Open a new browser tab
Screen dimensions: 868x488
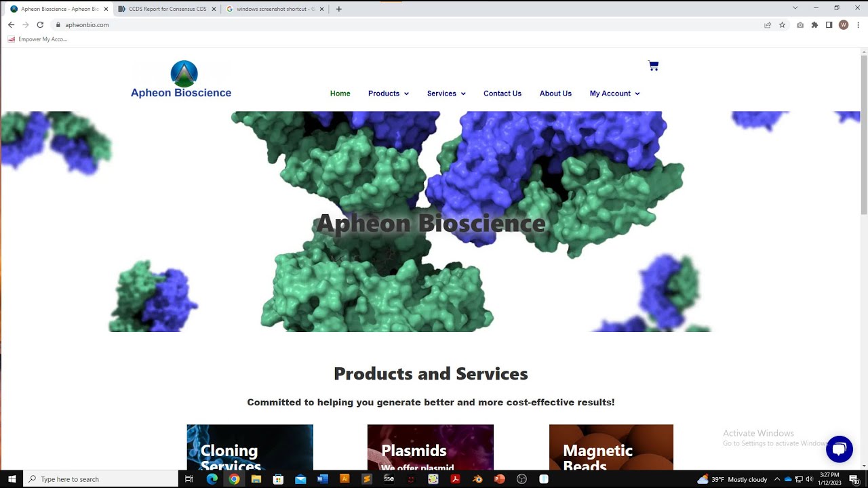pyautogui.click(x=339, y=9)
